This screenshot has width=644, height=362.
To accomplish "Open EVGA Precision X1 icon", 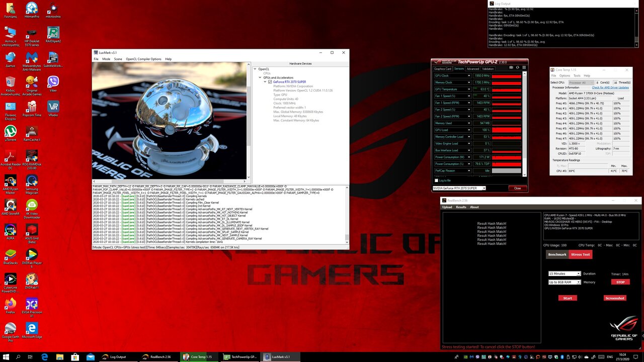I will (32, 307).
